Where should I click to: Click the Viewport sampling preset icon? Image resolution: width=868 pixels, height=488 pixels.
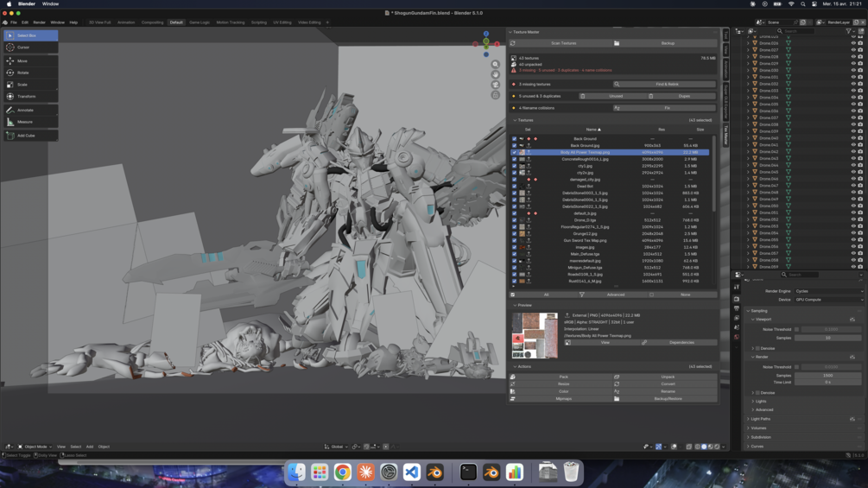coord(852,320)
